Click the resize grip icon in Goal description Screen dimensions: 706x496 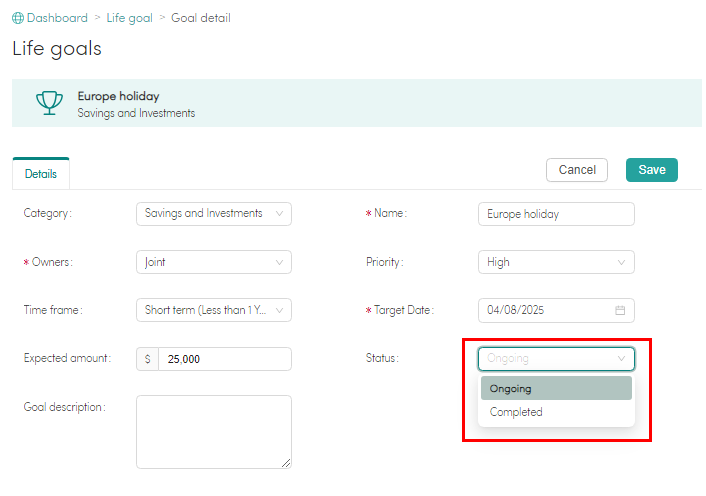click(x=286, y=463)
